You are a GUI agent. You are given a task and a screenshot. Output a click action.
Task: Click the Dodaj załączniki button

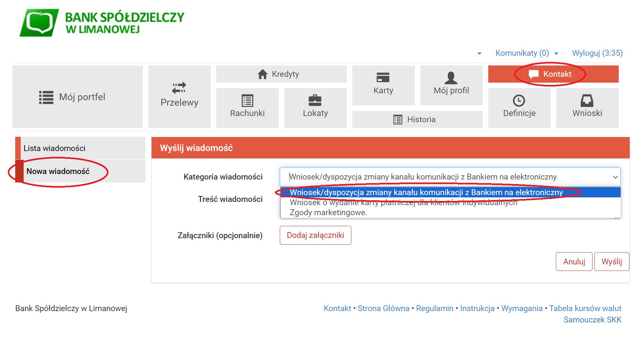(x=315, y=235)
